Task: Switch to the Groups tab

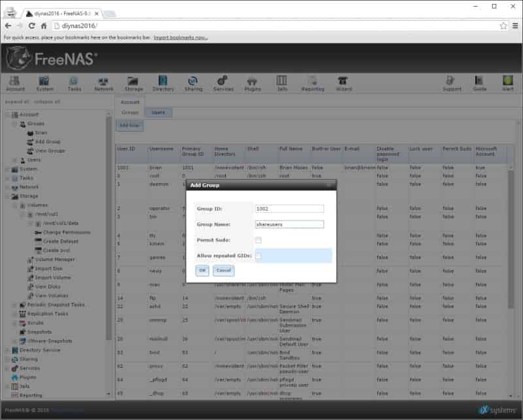Action: coord(130,113)
